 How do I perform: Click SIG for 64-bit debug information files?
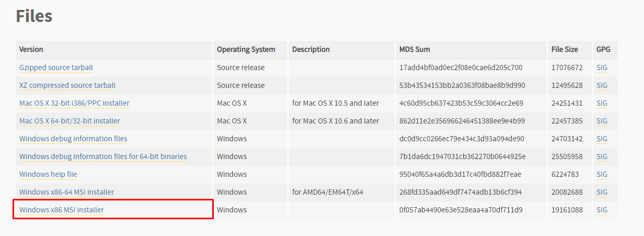pos(602,156)
